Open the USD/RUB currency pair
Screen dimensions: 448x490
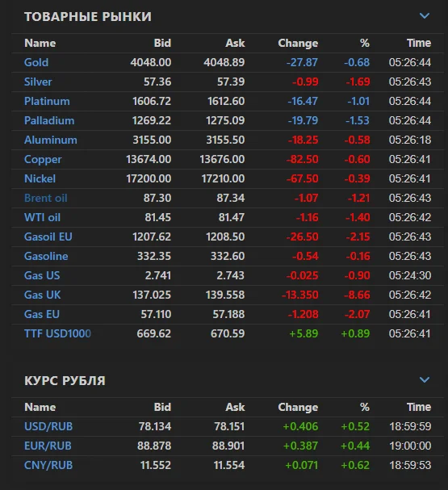click(x=48, y=426)
